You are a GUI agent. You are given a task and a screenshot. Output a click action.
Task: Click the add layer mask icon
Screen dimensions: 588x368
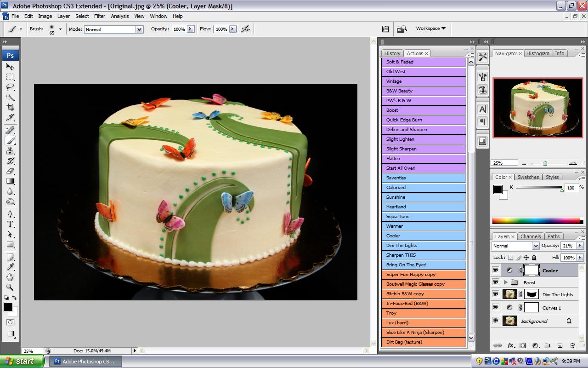[523, 345]
